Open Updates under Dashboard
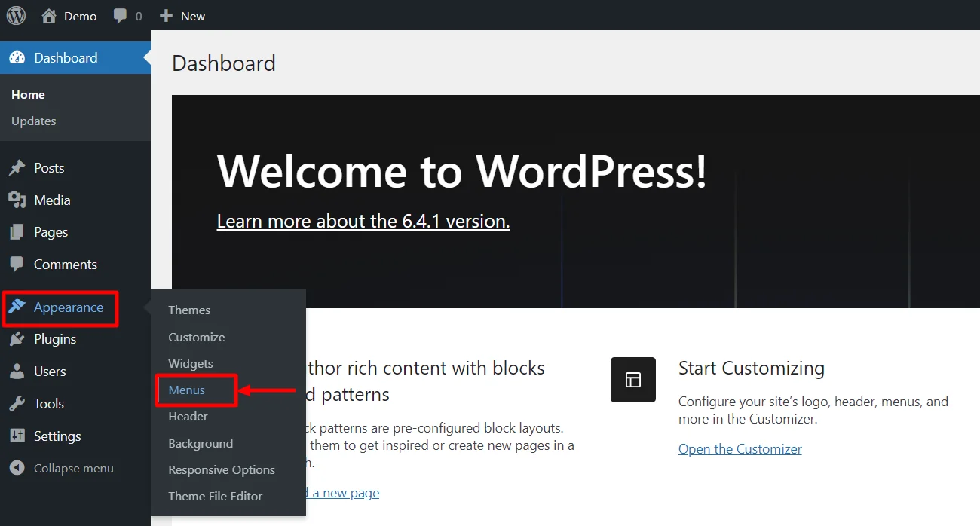 [x=33, y=121]
